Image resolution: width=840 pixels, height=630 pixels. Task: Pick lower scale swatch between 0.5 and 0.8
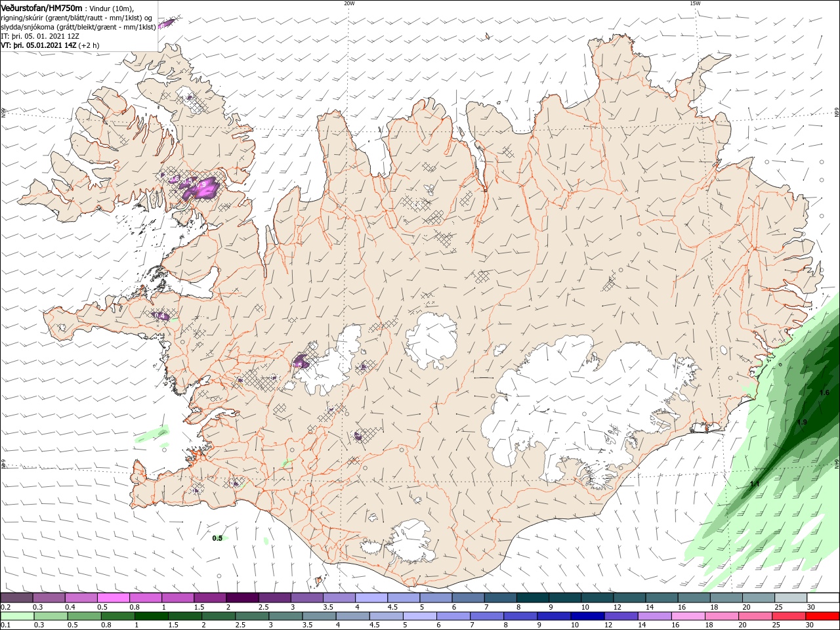coord(84,616)
